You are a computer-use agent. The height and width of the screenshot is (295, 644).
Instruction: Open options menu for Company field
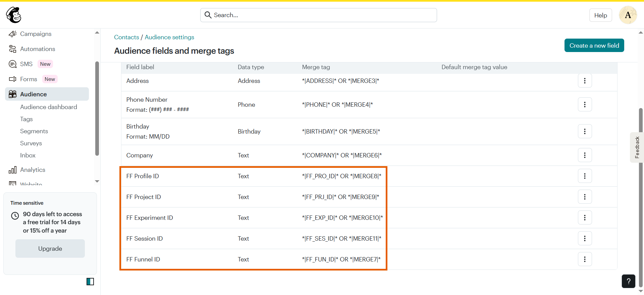coord(585,155)
